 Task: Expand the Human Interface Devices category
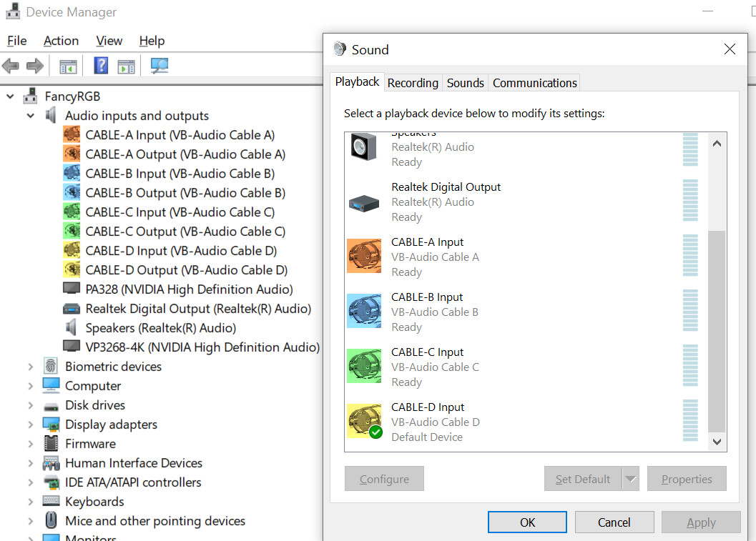[x=30, y=463]
